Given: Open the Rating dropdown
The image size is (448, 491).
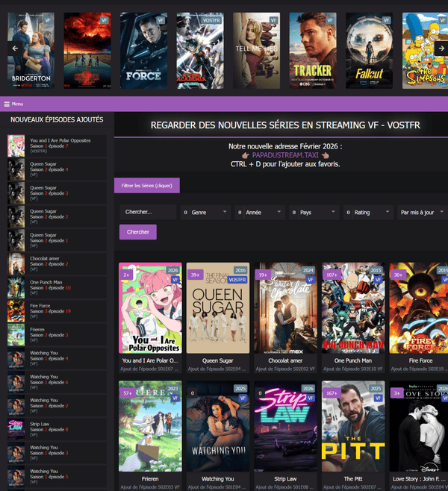Looking at the screenshot, I should 367,213.
